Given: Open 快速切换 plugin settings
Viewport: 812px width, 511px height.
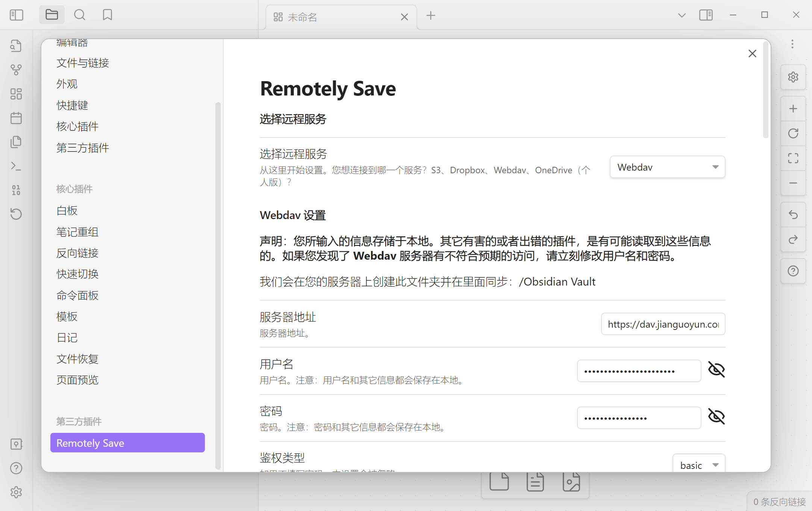Looking at the screenshot, I should (127, 274).
